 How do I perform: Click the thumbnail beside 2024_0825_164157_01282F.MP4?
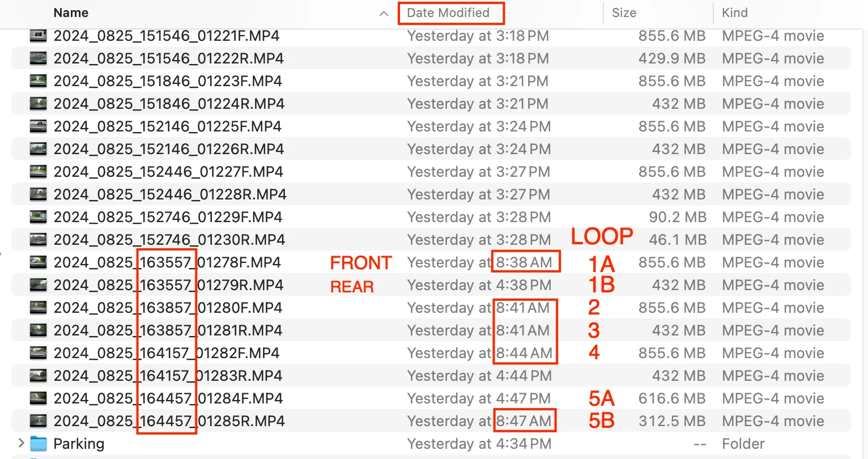click(37, 353)
